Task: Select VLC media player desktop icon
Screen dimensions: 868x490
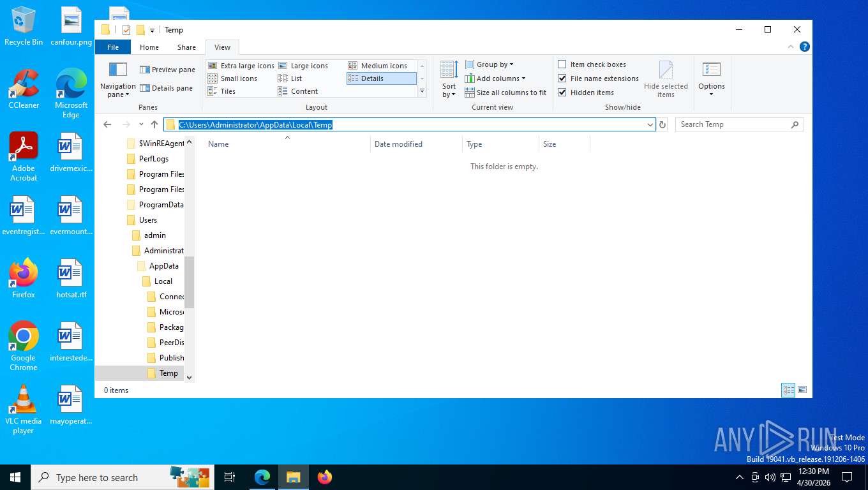Action: [x=24, y=410]
